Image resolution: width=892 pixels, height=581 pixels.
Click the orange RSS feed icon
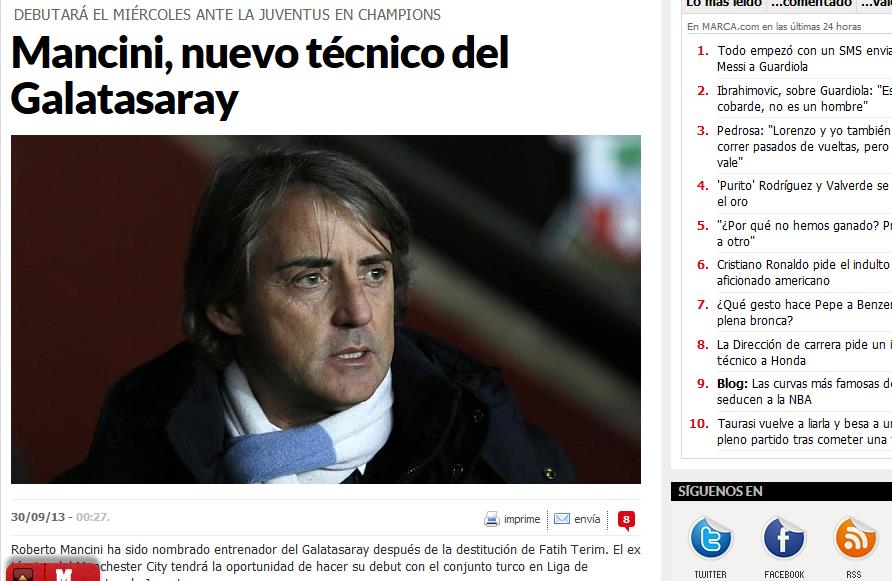(854, 538)
